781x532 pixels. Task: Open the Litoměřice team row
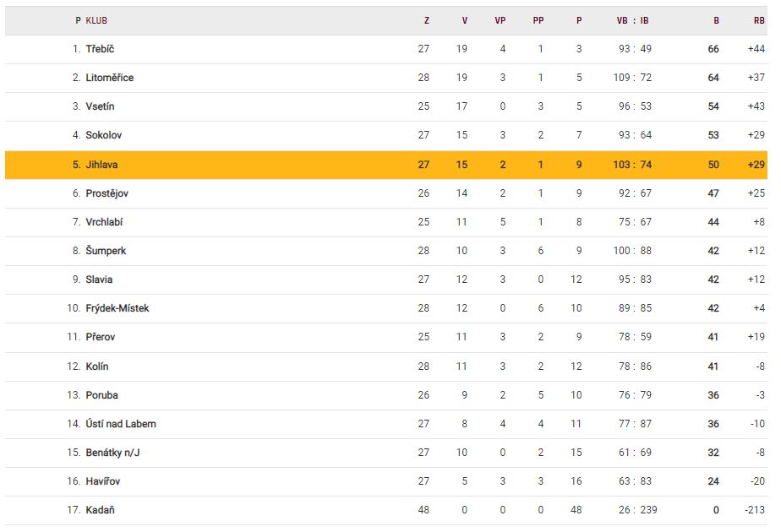pyautogui.click(x=109, y=78)
